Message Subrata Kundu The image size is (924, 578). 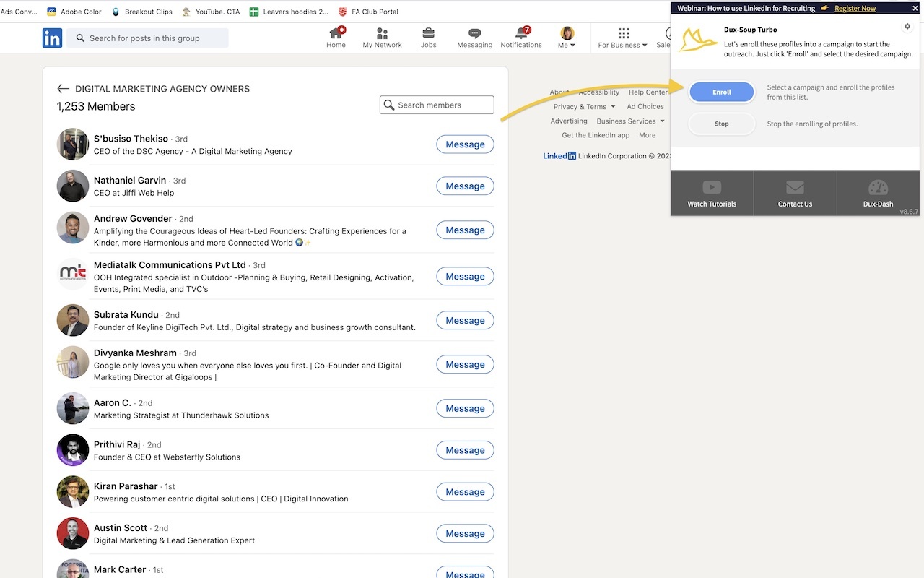pyautogui.click(x=465, y=321)
